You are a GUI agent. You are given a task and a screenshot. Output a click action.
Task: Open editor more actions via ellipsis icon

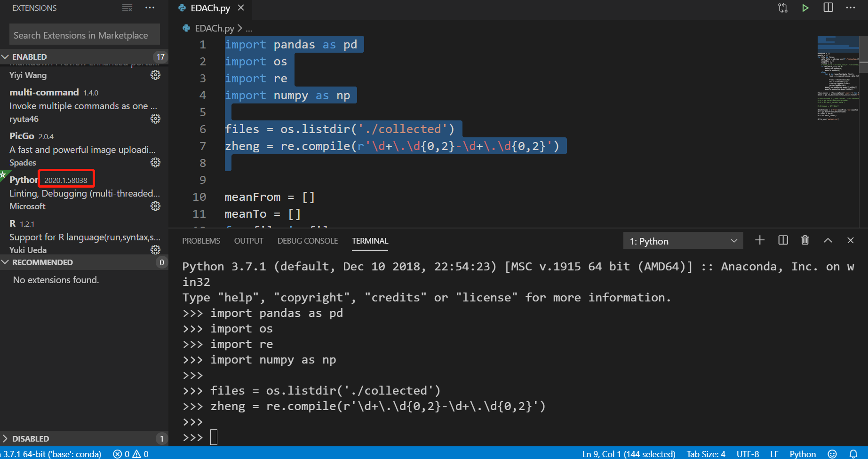(x=850, y=8)
